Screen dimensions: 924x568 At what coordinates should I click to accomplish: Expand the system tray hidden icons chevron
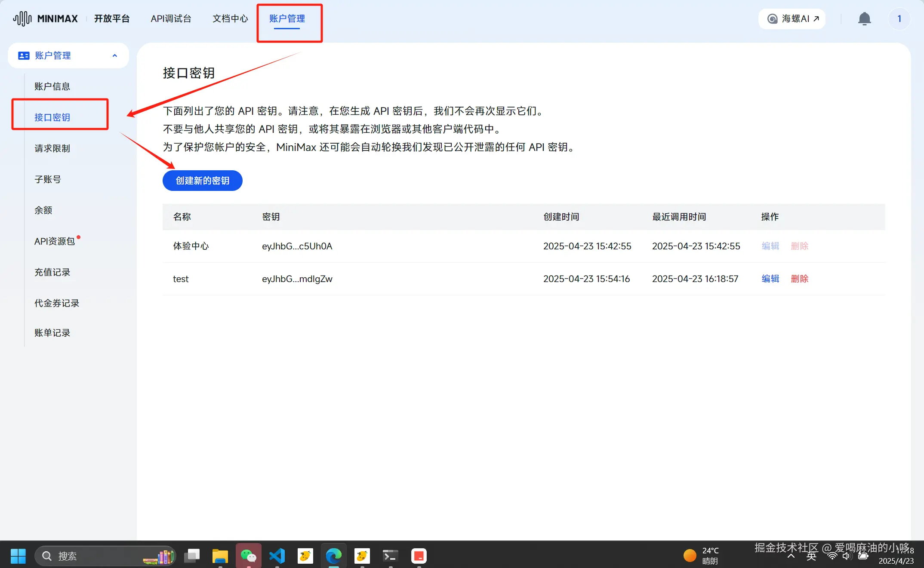point(791,556)
